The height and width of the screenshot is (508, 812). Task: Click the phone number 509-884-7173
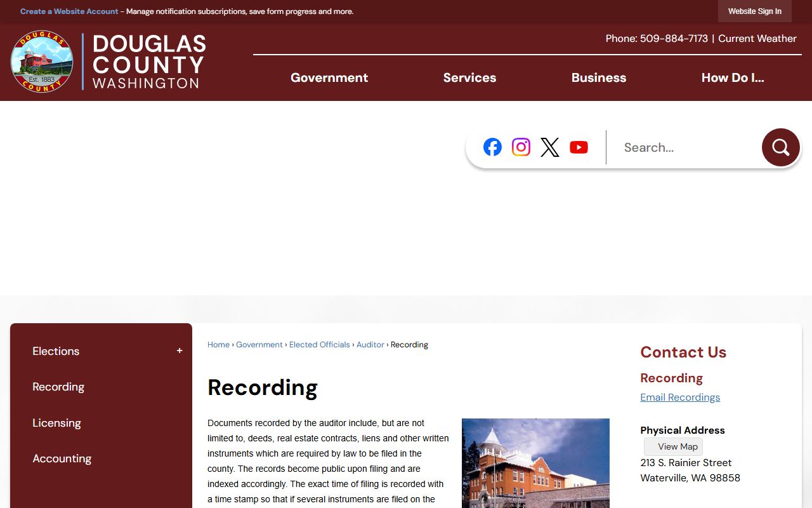(674, 39)
